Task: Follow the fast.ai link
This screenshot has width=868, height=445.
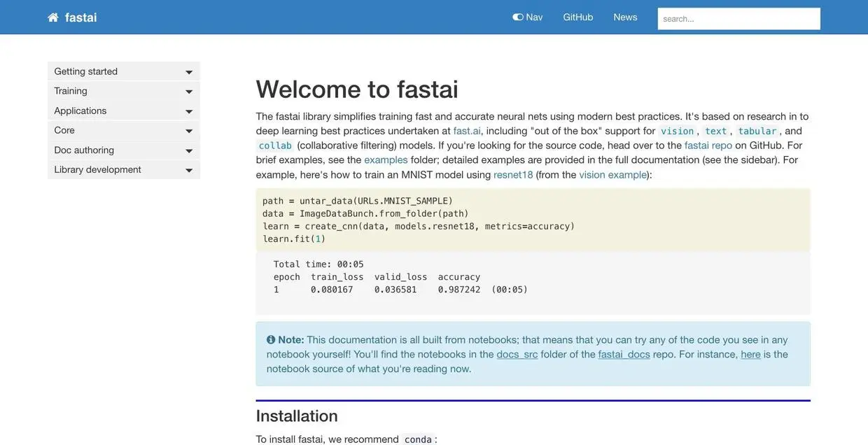Action: 467,131
